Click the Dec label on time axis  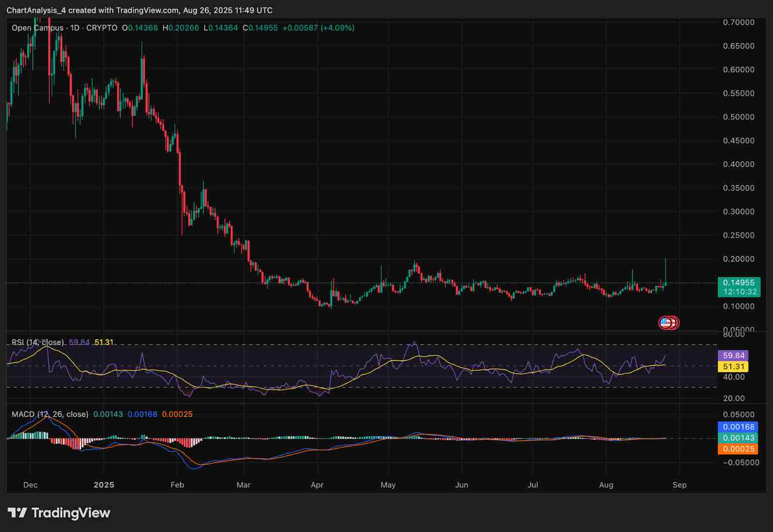[x=30, y=485]
